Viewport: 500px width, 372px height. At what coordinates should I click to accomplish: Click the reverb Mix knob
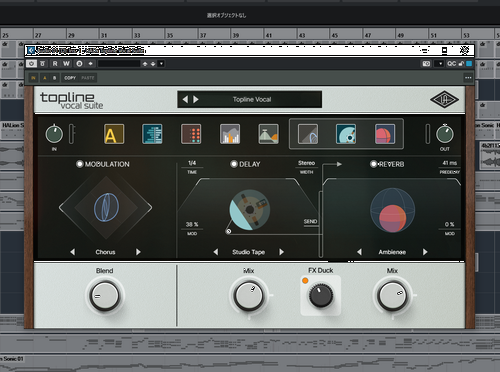[392, 296]
